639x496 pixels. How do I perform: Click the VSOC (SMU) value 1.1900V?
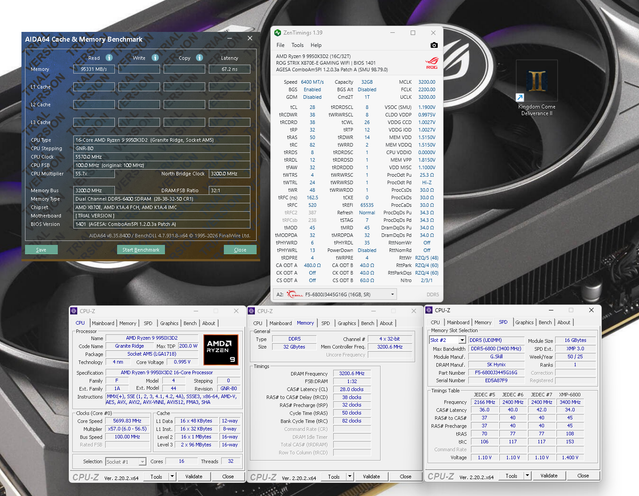(427, 107)
